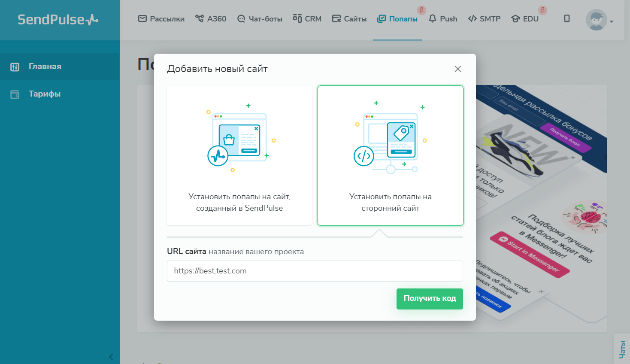Click the Сайты browser window icon
The width and height of the screenshot is (630, 364).
coord(336,19)
